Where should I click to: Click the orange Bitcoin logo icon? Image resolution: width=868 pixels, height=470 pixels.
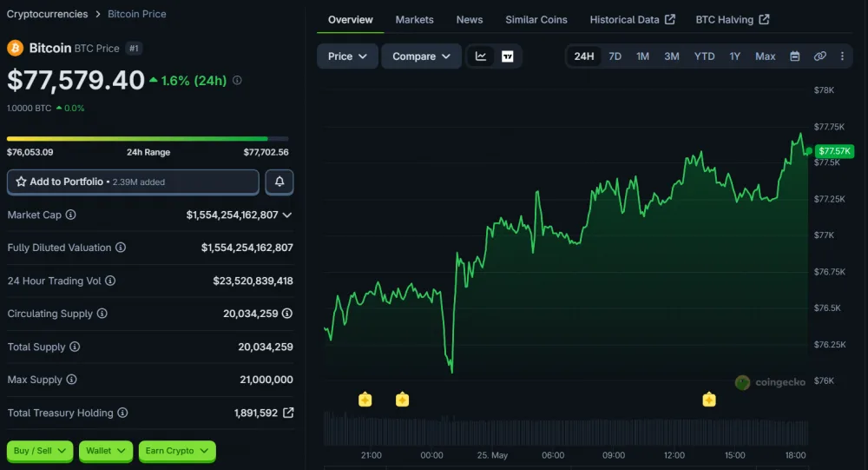point(15,49)
